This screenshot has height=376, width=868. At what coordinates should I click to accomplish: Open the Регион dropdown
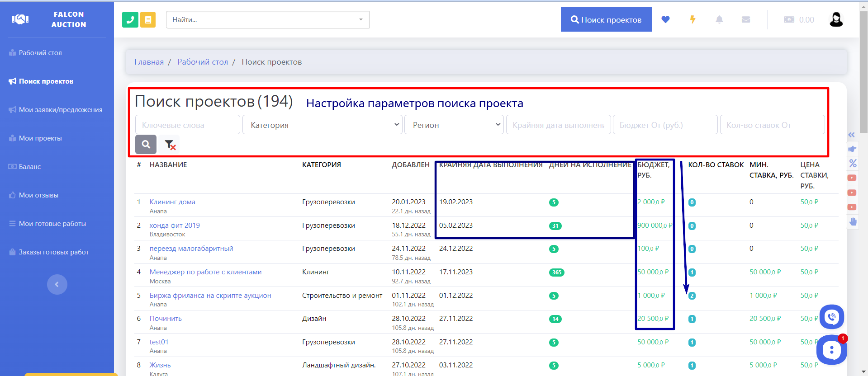click(454, 125)
